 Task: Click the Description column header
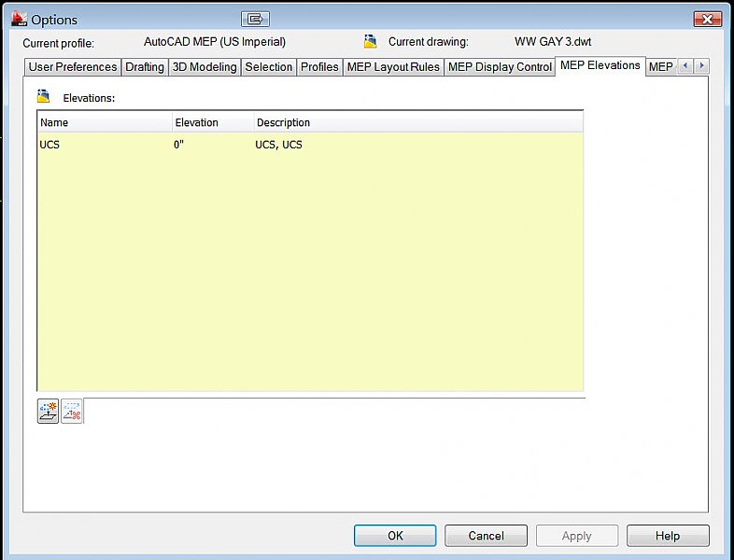pos(418,122)
